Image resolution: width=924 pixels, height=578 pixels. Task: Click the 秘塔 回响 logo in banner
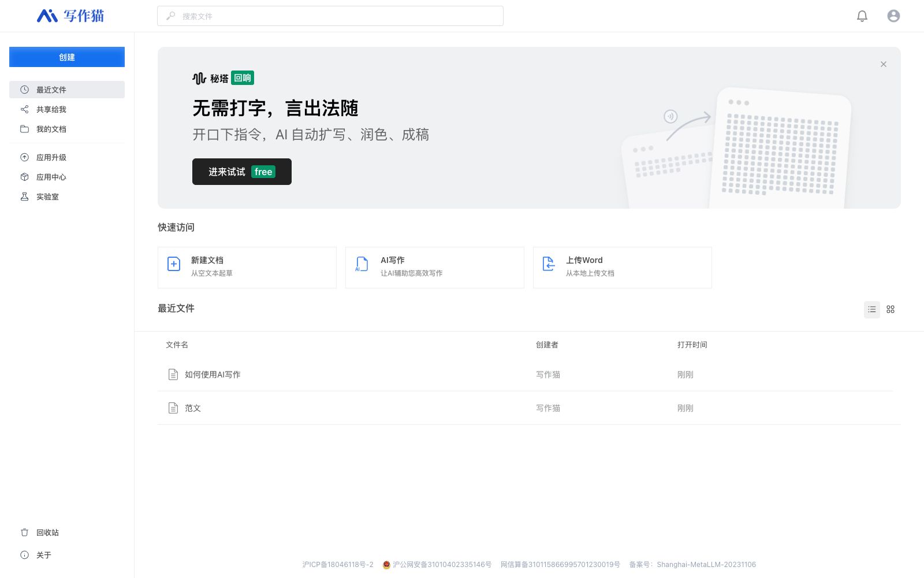pos(223,78)
